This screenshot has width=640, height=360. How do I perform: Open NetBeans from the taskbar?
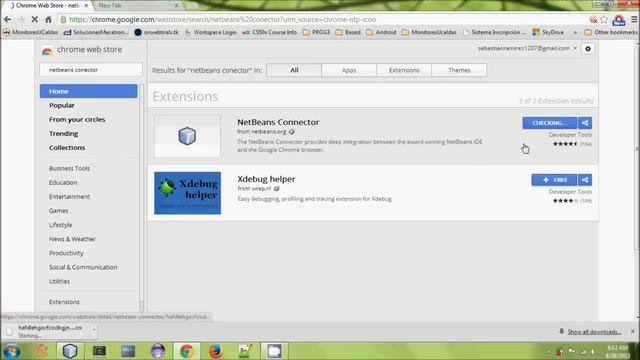click(70, 351)
